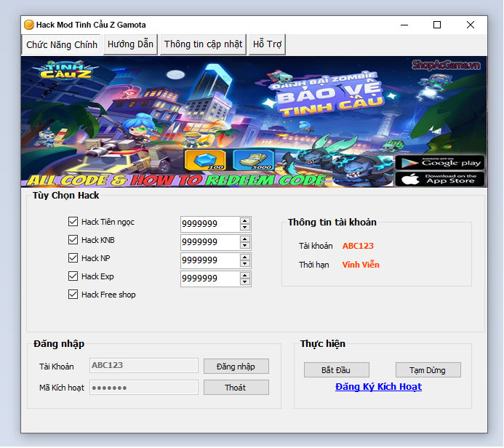Open the Hỗ Trợ tab

point(267,44)
